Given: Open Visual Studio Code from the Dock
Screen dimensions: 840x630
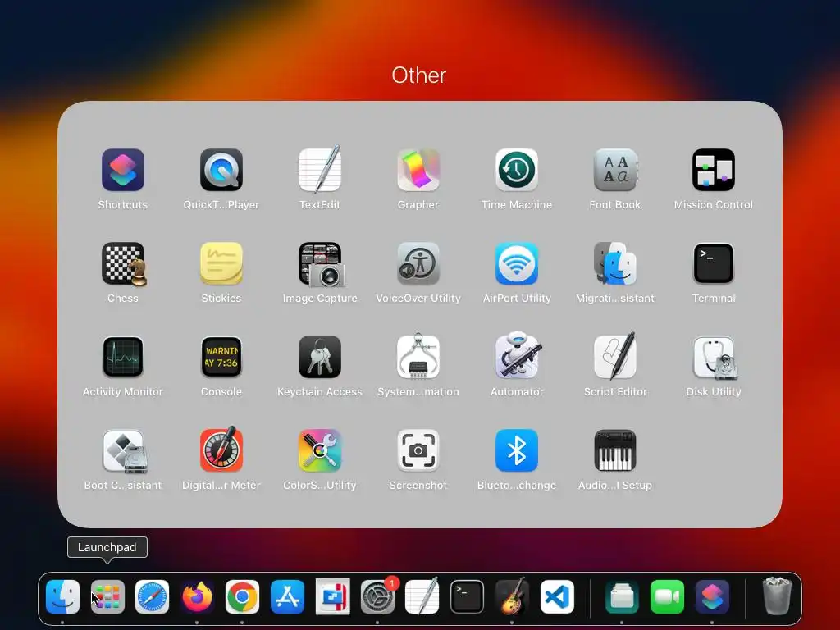Looking at the screenshot, I should click(557, 596).
